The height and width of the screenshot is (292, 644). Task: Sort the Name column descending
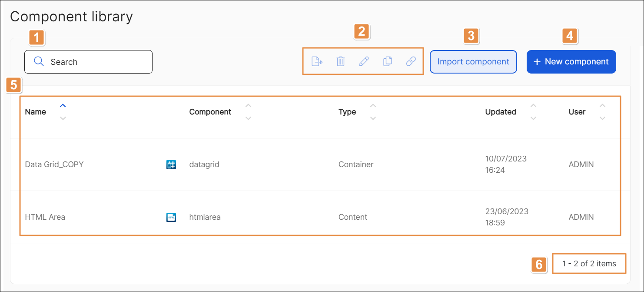[63, 117]
